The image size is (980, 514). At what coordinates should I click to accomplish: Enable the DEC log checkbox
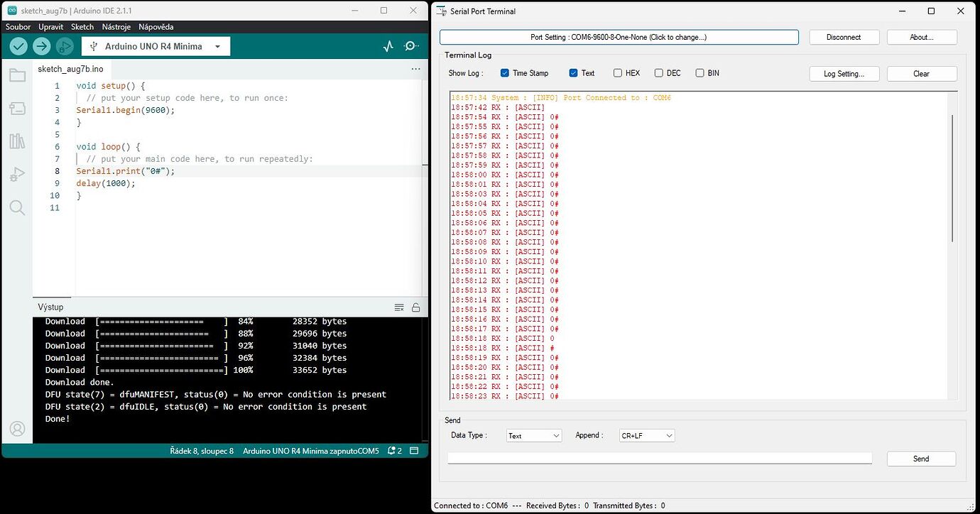click(659, 73)
